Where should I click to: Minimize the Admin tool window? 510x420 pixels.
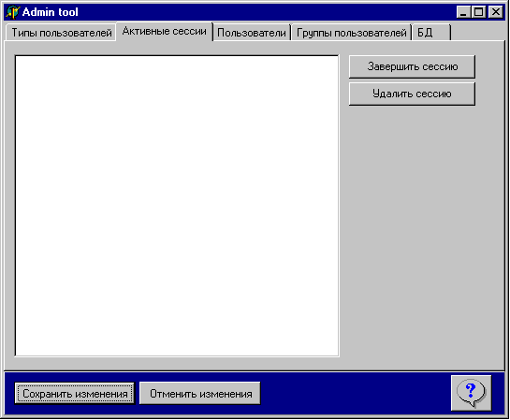[463, 12]
